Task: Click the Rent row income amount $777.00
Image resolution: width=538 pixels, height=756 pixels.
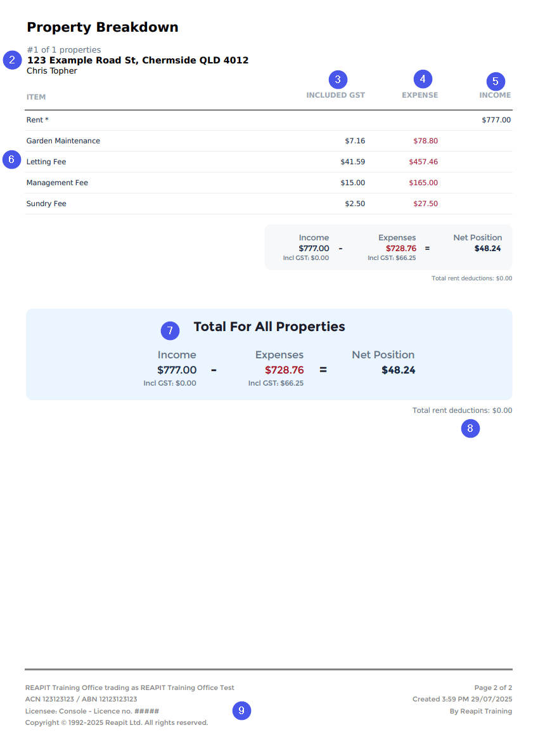Action: click(496, 120)
